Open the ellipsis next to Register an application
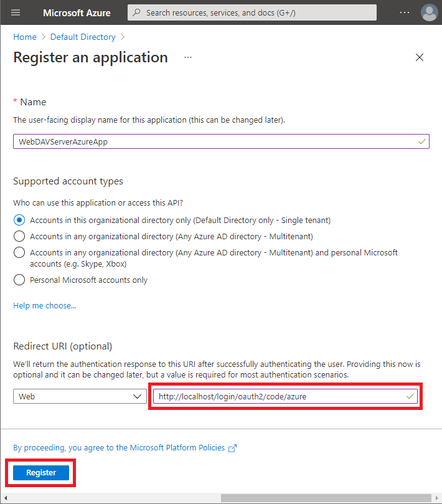Screen dimensions: 442x504 coord(188,57)
